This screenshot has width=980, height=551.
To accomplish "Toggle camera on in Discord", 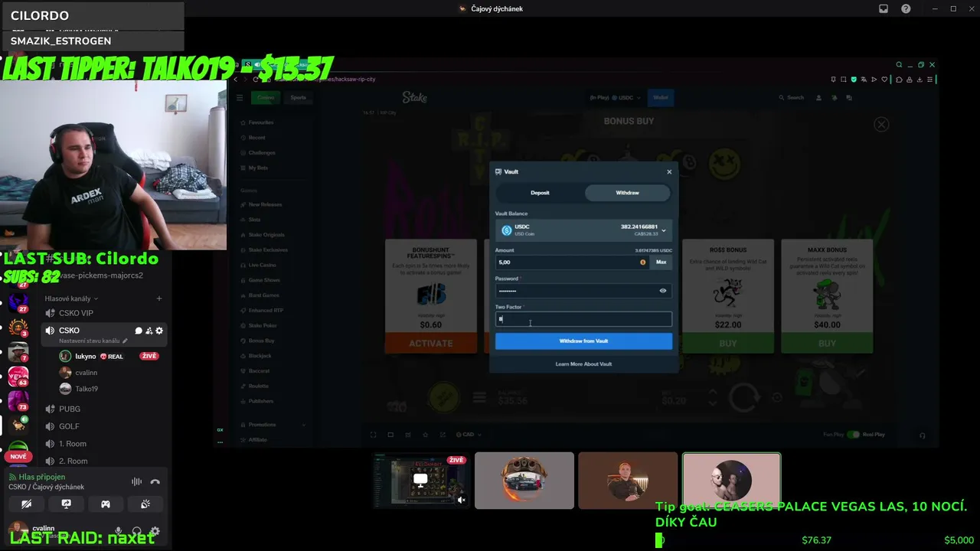I will (26, 504).
